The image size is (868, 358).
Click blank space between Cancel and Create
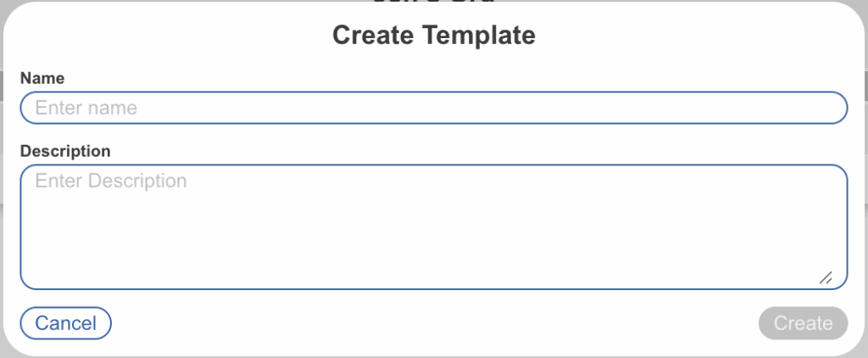click(432, 323)
